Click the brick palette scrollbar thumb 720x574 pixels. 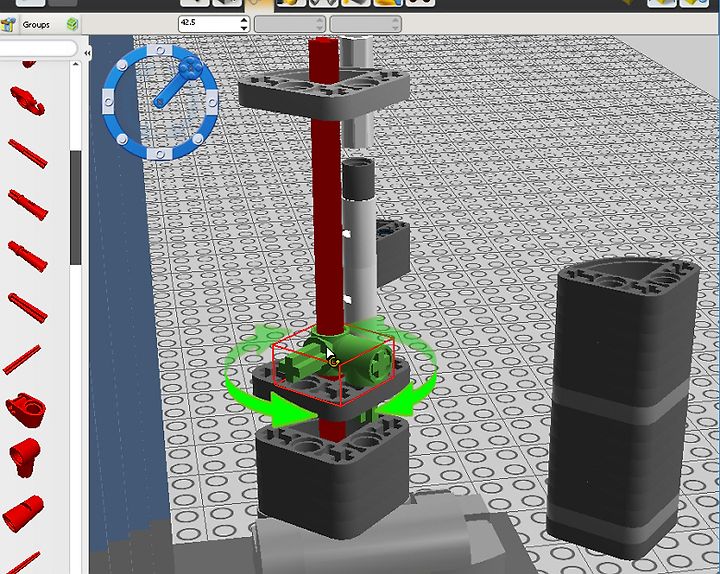coord(75,208)
